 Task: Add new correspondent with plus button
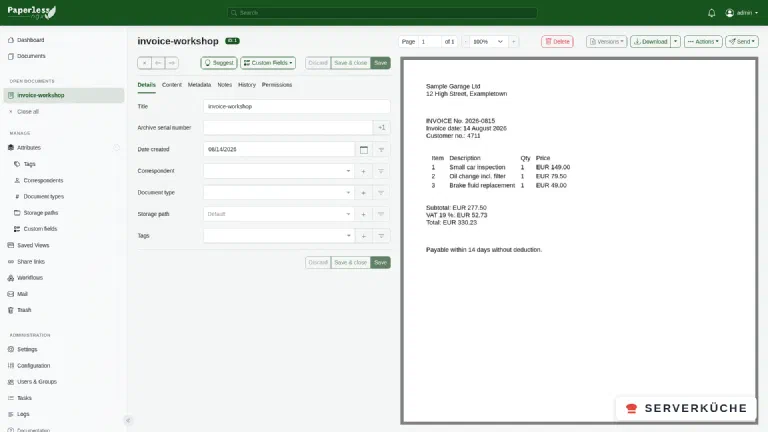click(363, 171)
